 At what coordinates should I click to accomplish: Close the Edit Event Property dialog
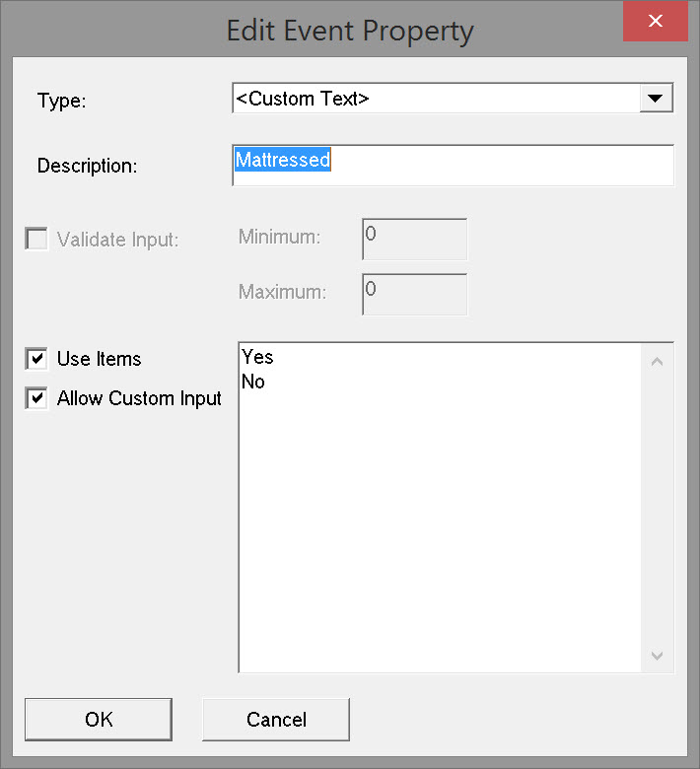coord(655,22)
